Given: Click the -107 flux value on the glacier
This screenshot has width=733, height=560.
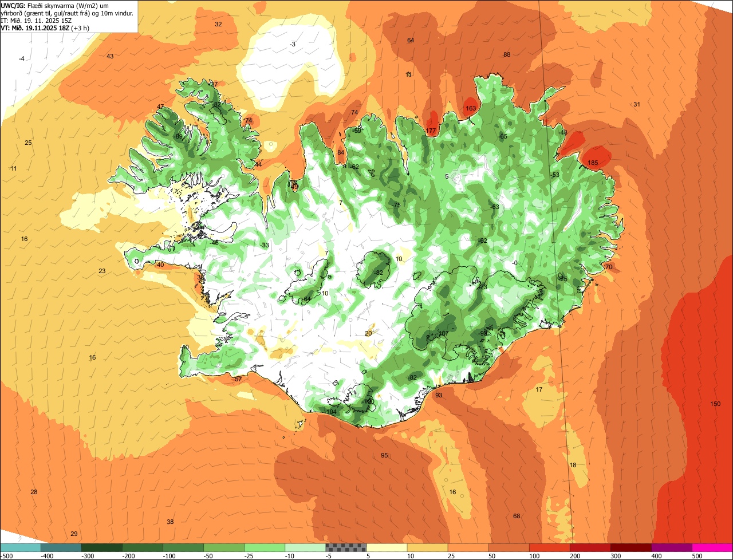Looking at the screenshot, I should (x=442, y=334).
